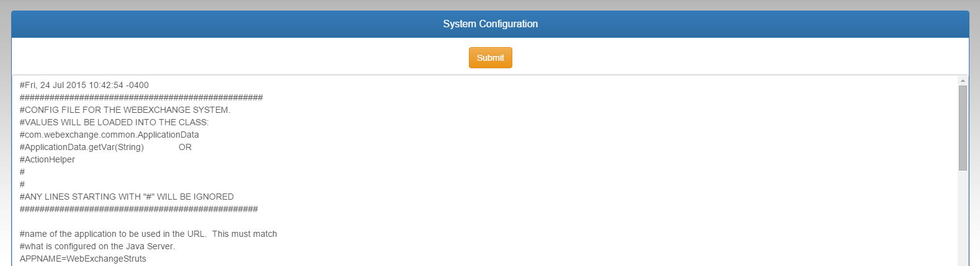Screen dimensions: 980x266
Task: Click the "#ApplicationData.getVar(String)" text
Action: coord(82,147)
